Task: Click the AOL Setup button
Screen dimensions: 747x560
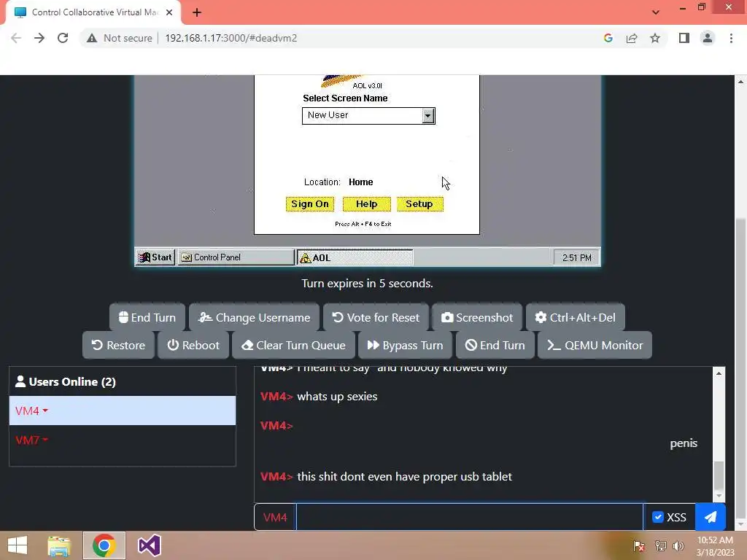Action: click(419, 204)
